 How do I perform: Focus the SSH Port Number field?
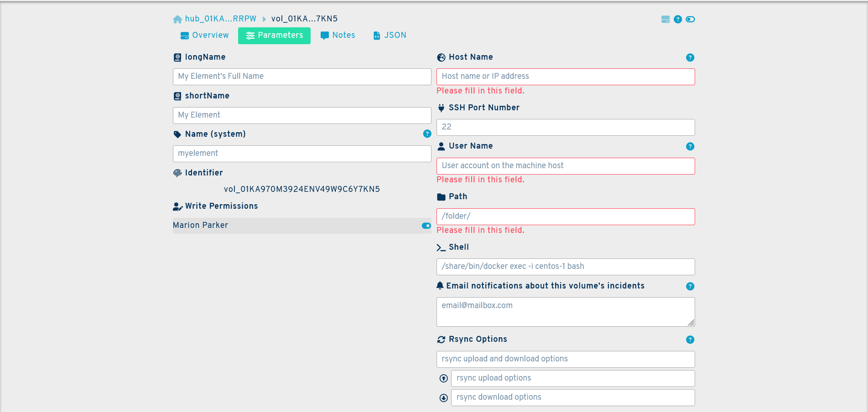pyautogui.click(x=565, y=127)
